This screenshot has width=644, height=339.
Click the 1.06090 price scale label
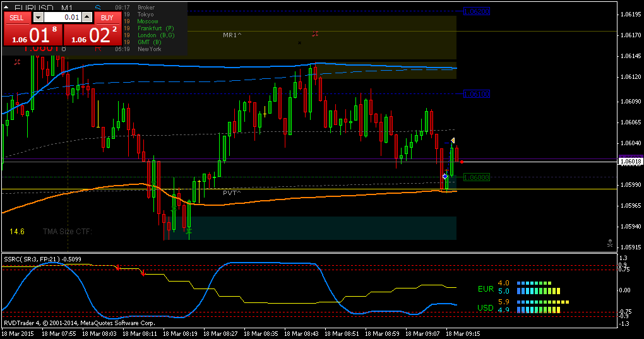click(x=631, y=102)
